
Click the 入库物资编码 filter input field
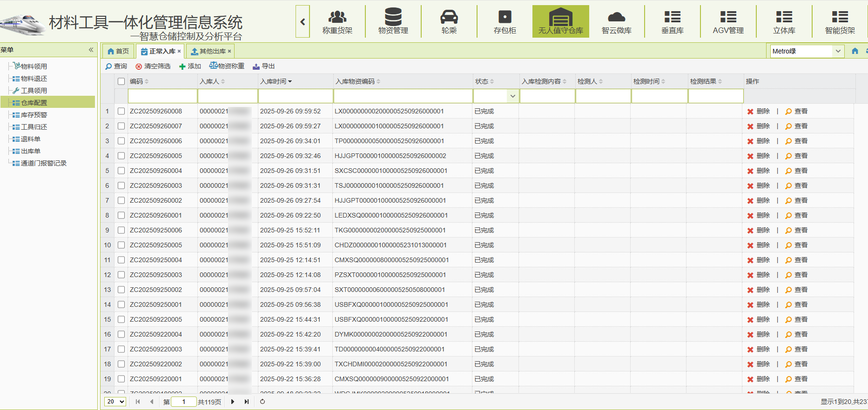tap(403, 96)
